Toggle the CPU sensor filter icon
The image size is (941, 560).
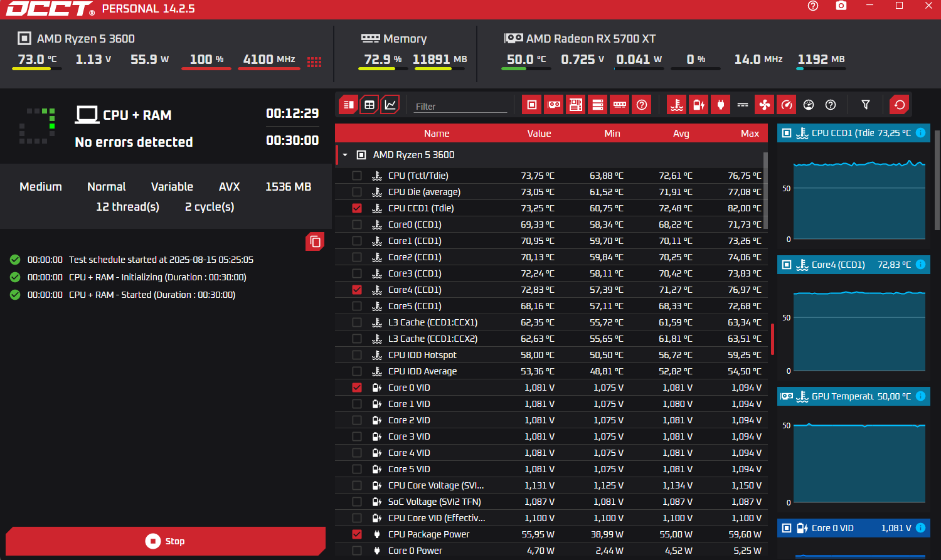(x=532, y=105)
